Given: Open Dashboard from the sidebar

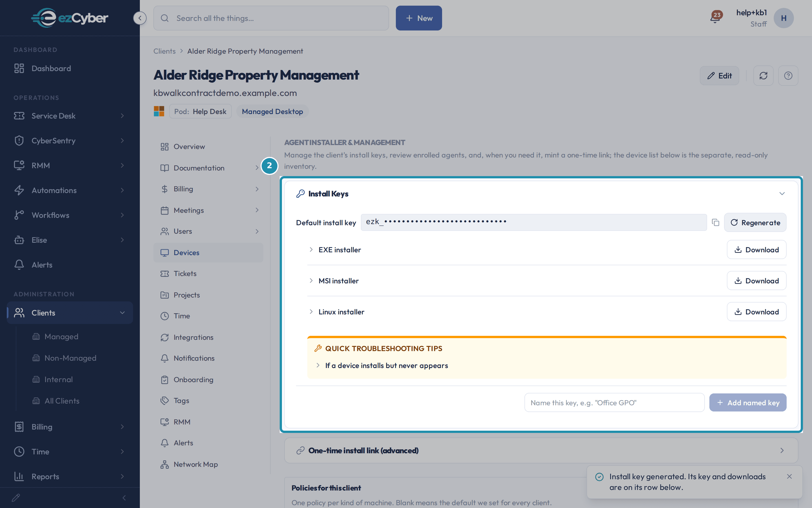Looking at the screenshot, I should pos(70,68).
